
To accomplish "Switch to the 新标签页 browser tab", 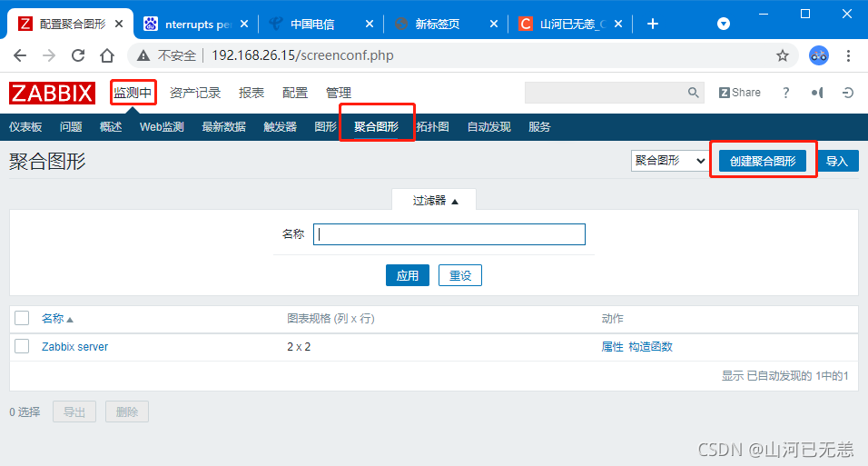I will (446, 24).
